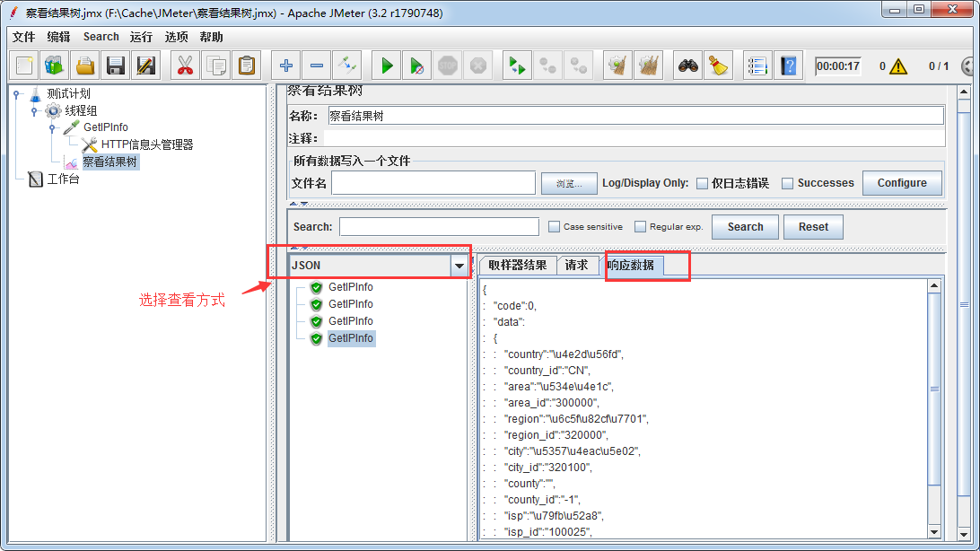Click the Clear results broom icon

point(618,66)
